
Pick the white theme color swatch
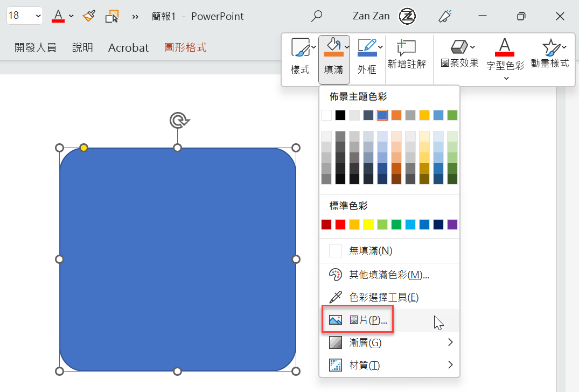(x=326, y=115)
